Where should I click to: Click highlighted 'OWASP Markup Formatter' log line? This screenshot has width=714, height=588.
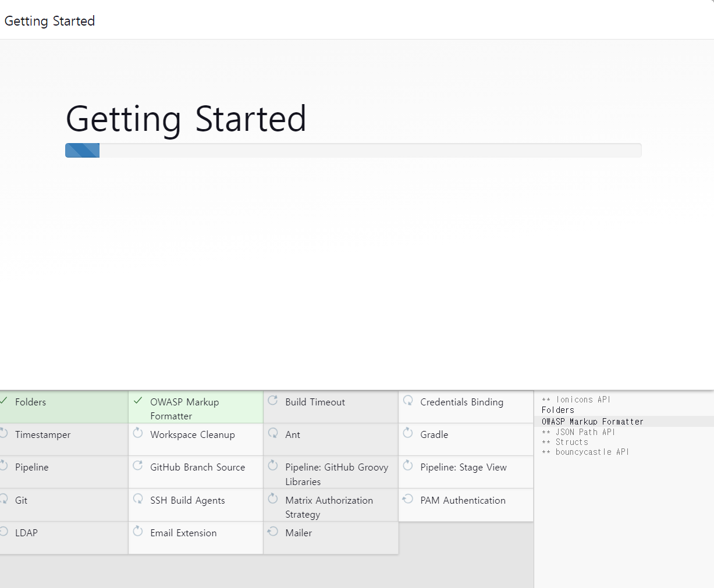click(x=592, y=422)
